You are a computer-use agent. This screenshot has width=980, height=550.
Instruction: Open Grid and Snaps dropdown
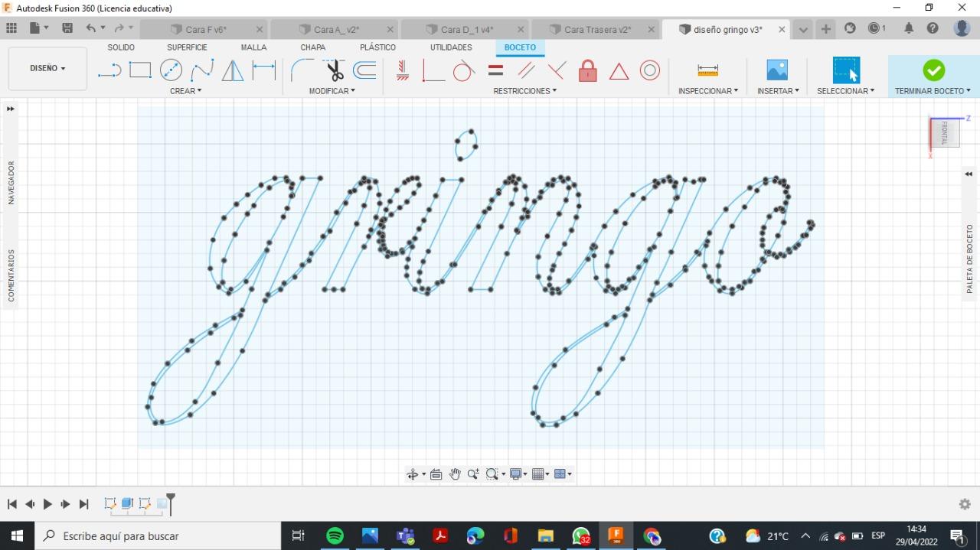coord(541,474)
